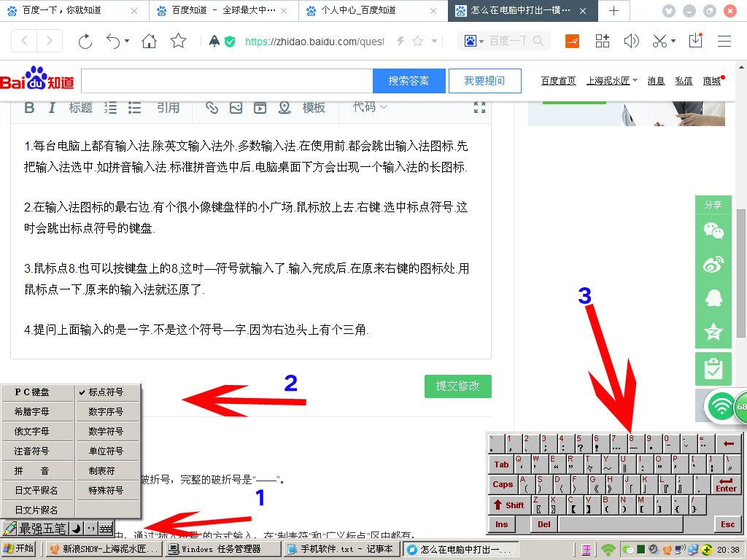Click the pencil icon on the IME bar

pyautogui.click(x=9, y=527)
